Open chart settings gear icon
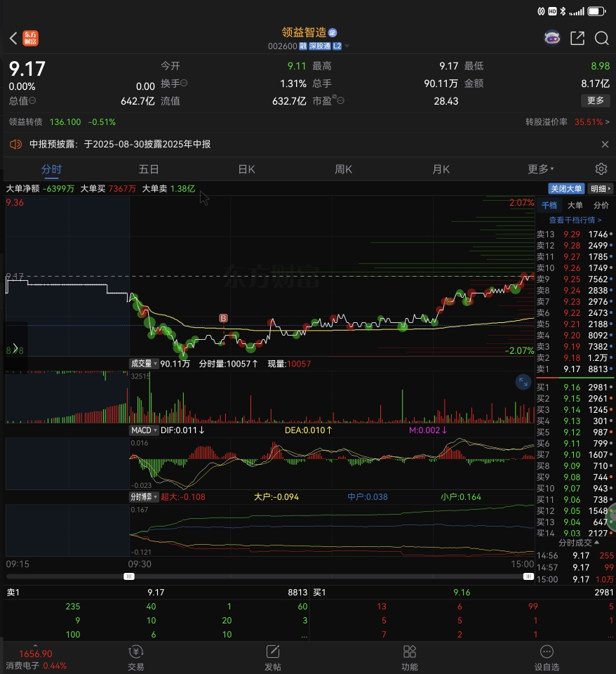Image resolution: width=616 pixels, height=674 pixels. coord(601,168)
